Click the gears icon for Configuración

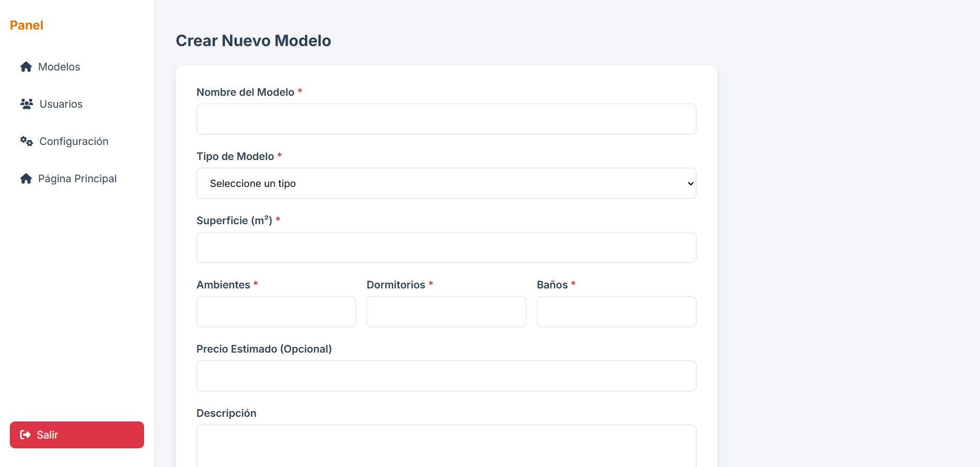tap(26, 141)
